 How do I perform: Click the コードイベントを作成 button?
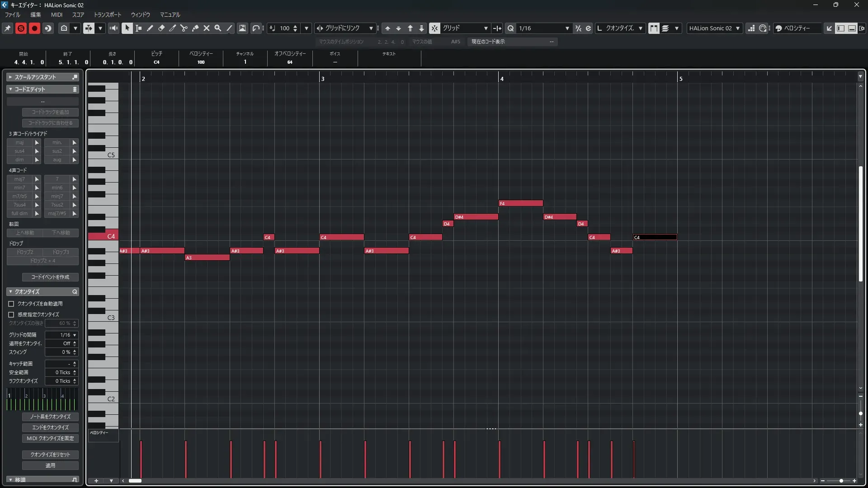50,277
